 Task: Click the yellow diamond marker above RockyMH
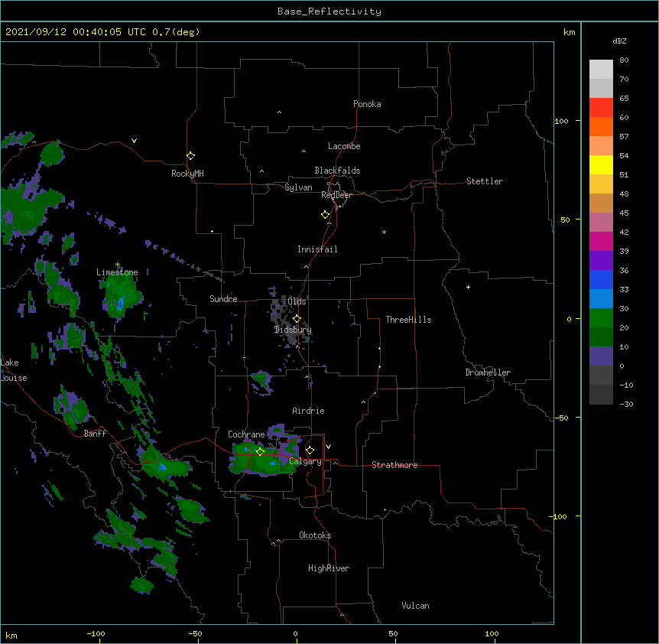pos(190,156)
